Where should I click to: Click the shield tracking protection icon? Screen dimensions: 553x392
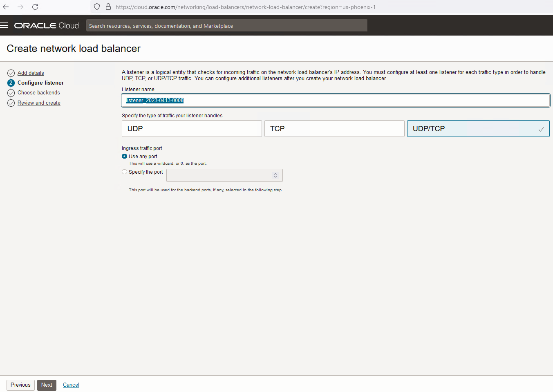[x=97, y=7]
